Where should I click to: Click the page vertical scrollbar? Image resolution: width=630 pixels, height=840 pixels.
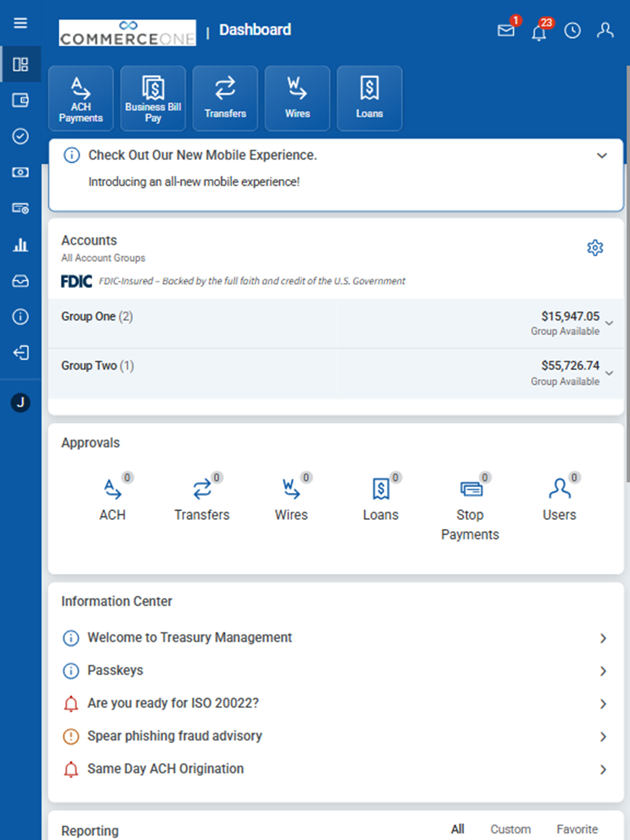[x=628, y=273]
